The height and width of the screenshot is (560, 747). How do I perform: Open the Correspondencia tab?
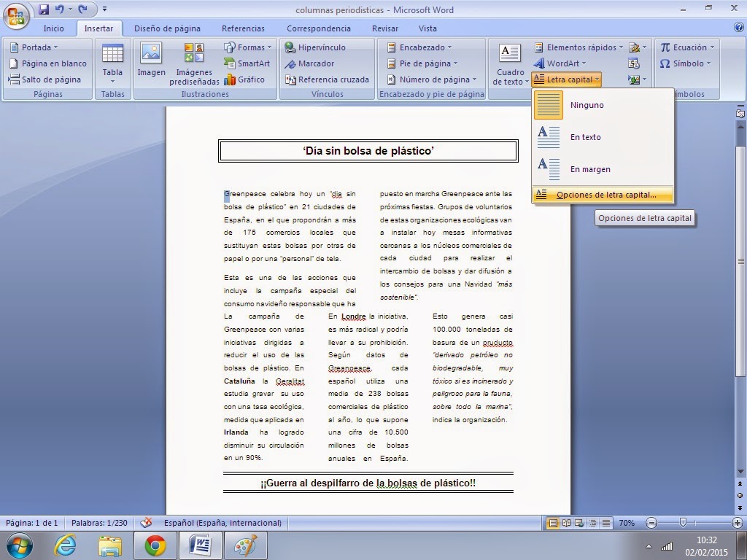(x=319, y=28)
